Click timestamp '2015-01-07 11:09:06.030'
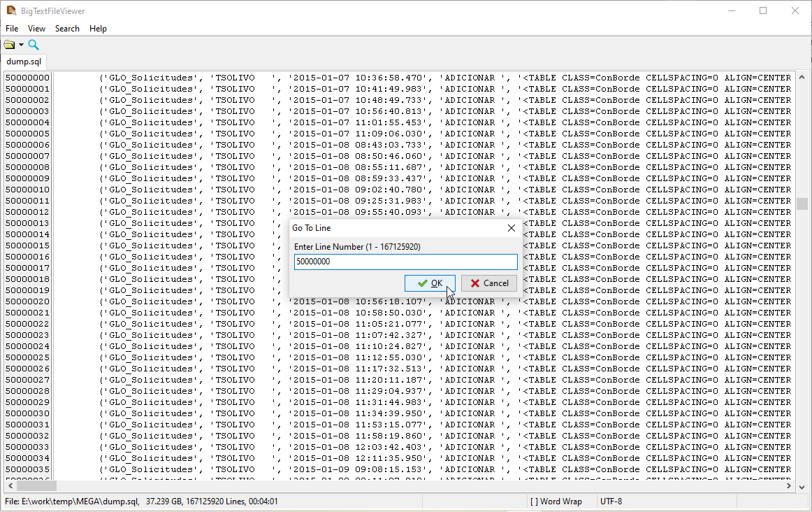 (x=358, y=134)
